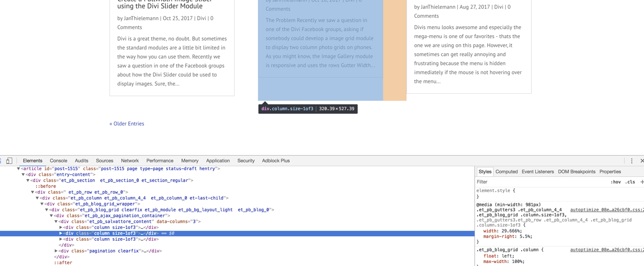Expand the pagination clearfix div
Image resolution: width=644 pixels, height=266 pixels.
click(x=56, y=251)
